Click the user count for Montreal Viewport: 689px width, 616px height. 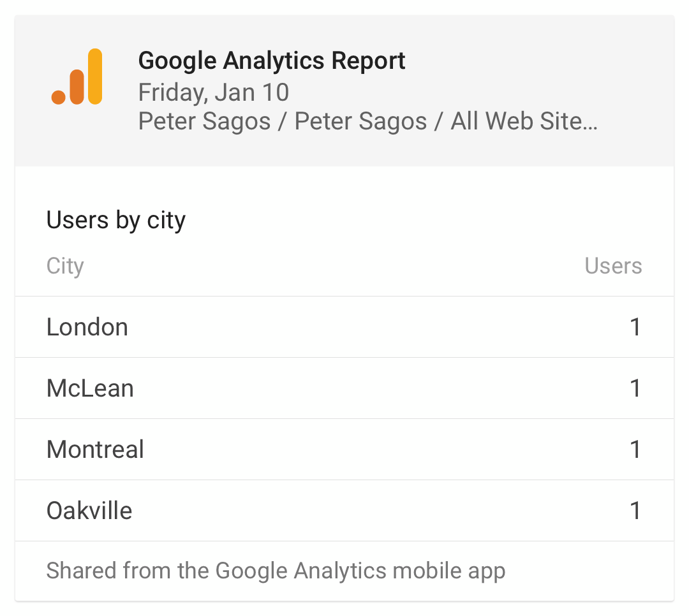[635, 450]
